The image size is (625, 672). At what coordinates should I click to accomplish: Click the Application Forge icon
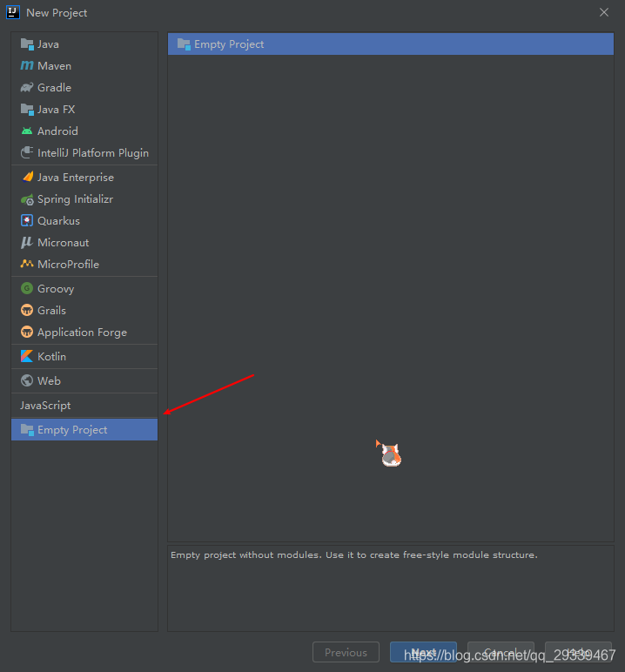27,332
